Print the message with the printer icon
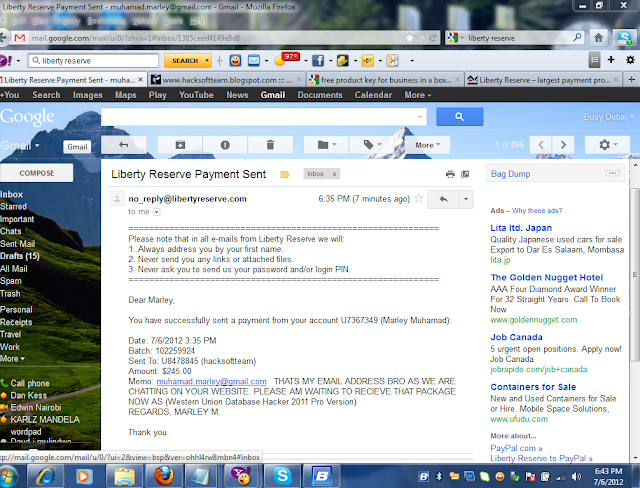The image size is (640, 488). point(450,174)
